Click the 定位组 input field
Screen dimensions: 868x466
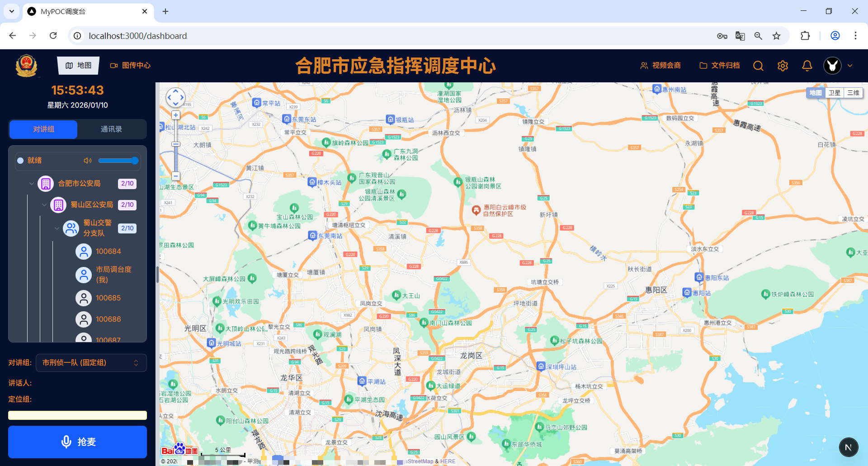tap(77, 415)
